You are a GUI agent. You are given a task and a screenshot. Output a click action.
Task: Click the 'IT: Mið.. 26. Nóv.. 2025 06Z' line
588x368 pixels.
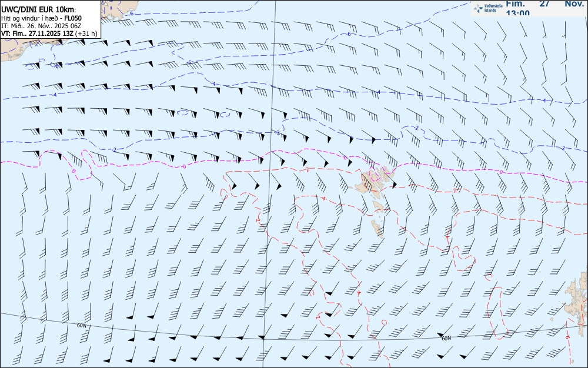coord(41,26)
